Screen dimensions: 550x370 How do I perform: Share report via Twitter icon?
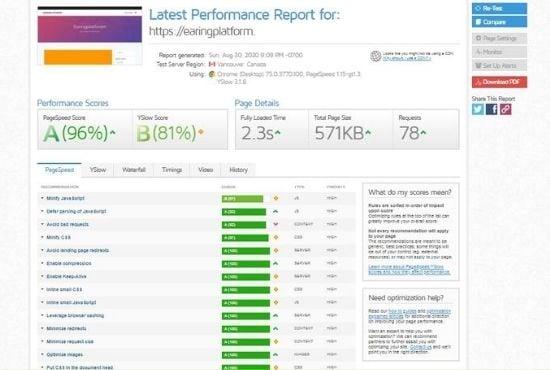(477, 109)
